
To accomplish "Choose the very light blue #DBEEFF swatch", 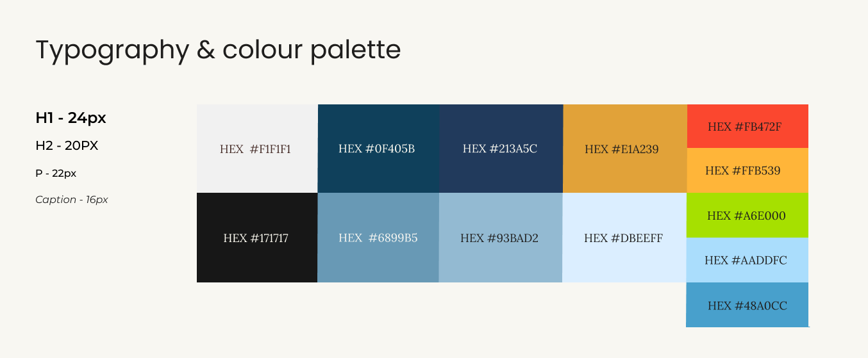I will click(x=624, y=238).
